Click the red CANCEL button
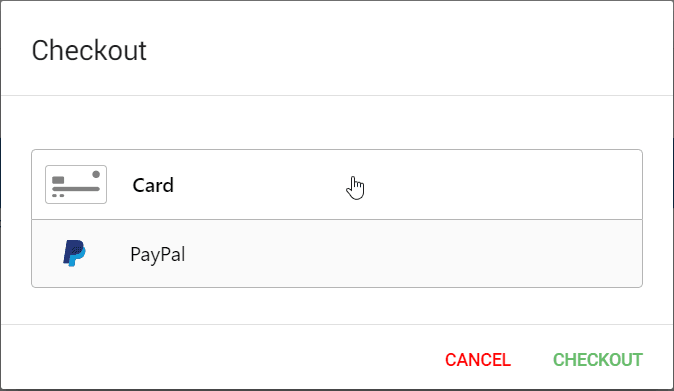Screen dimensions: 674x391 (478, 360)
